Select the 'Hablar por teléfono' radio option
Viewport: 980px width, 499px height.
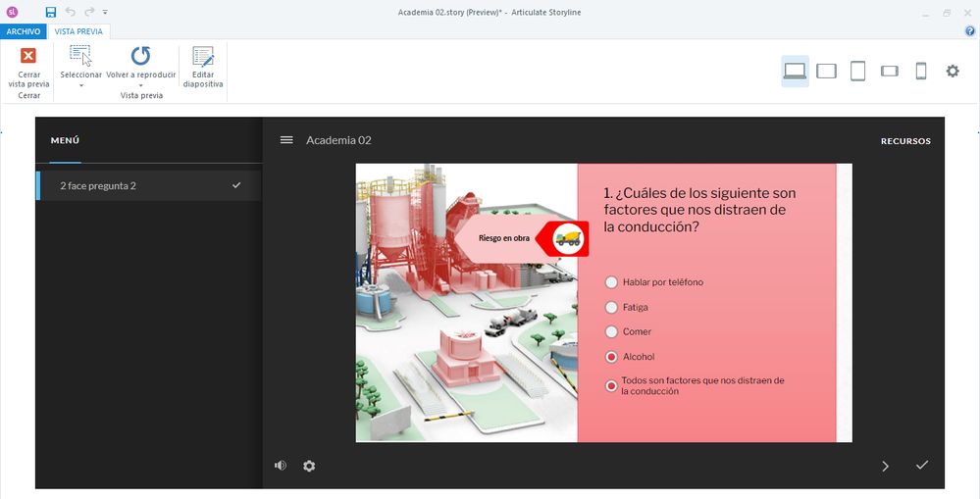point(612,282)
